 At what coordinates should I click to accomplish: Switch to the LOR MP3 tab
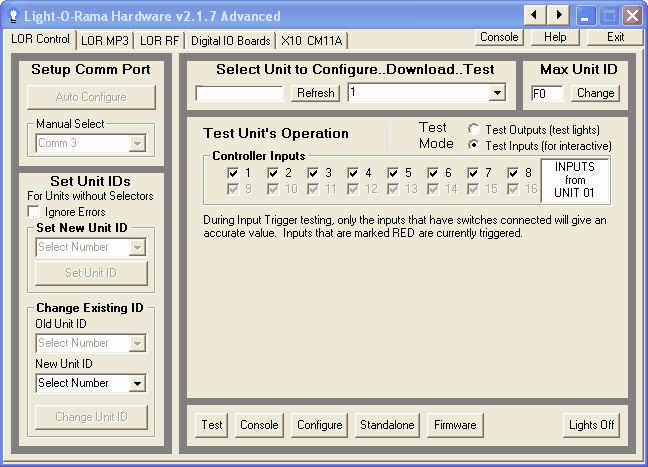tap(105, 40)
